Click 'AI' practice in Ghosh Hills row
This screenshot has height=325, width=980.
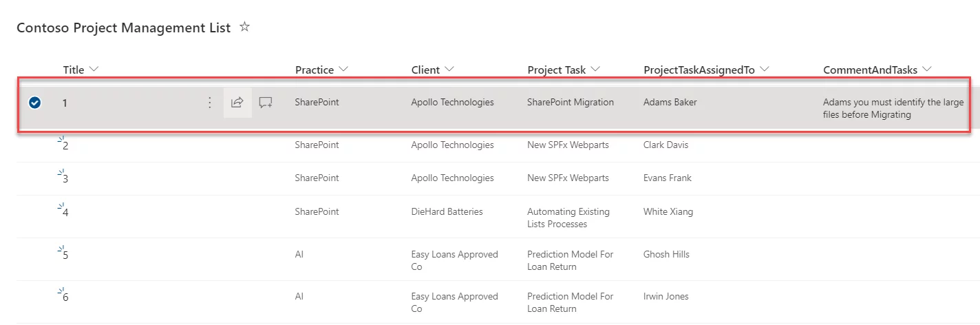point(299,254)
